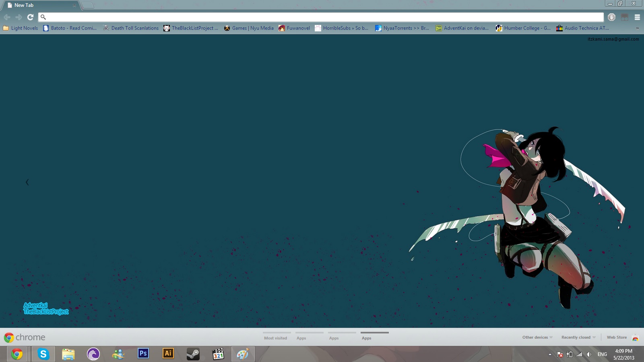Select the New Tab tab
This screenshot has height=362, width=644.
pyautogui.click(x=40, y=5)
